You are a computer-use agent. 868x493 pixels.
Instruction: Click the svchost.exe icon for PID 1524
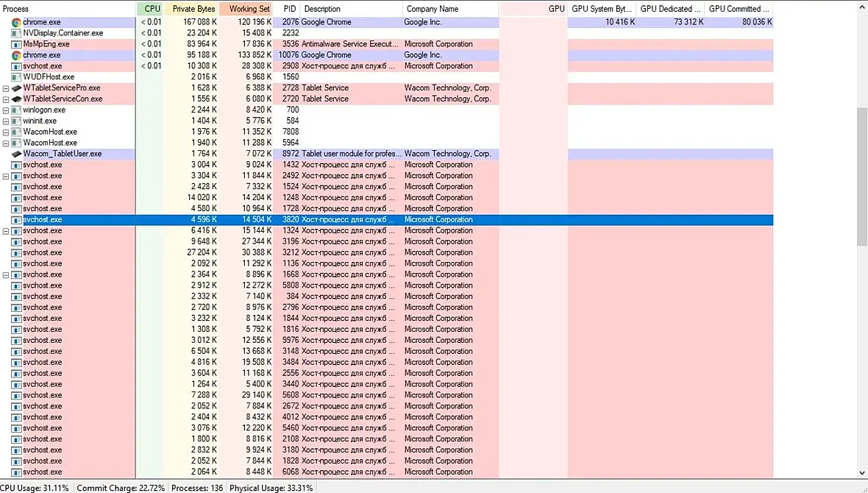coord(17,187)
